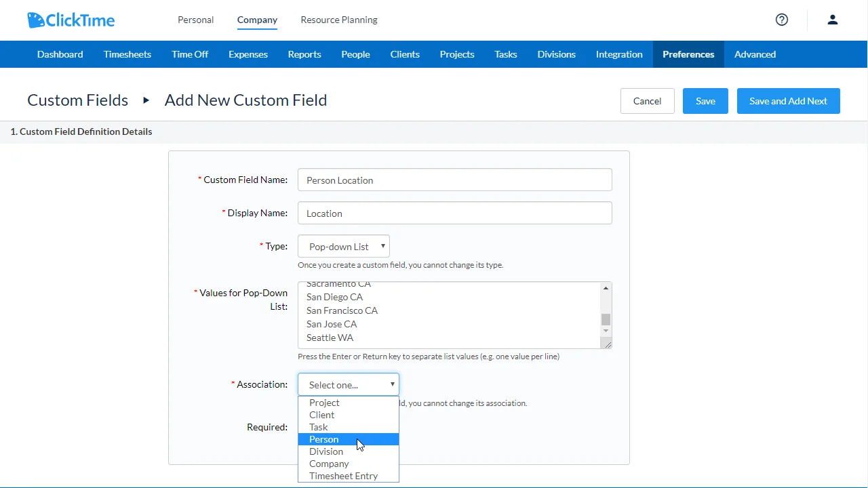The width and height of the screenshot is (868, 488).
Task: Open the user account icon
Action: pos(833,20)
